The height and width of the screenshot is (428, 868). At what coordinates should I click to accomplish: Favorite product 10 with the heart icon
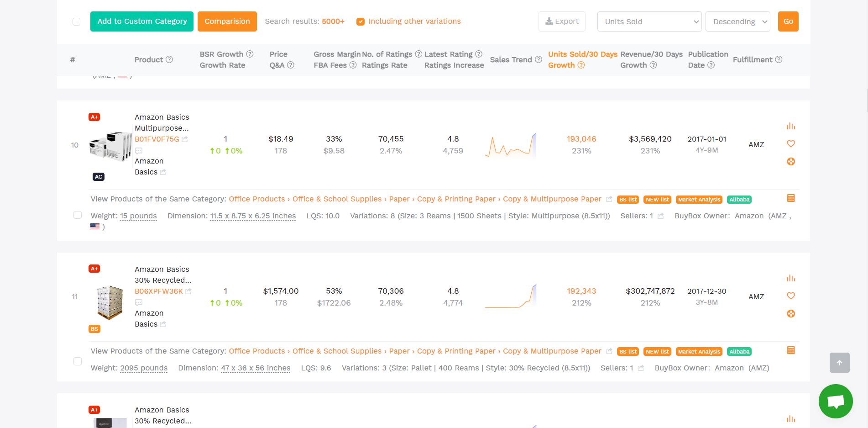click(x=791, y=144)
